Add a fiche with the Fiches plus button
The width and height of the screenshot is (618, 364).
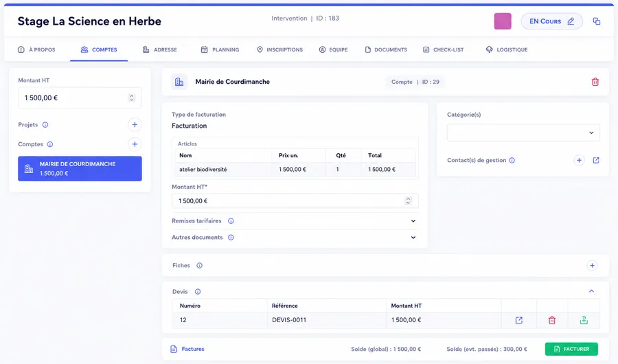click(592, 265)
